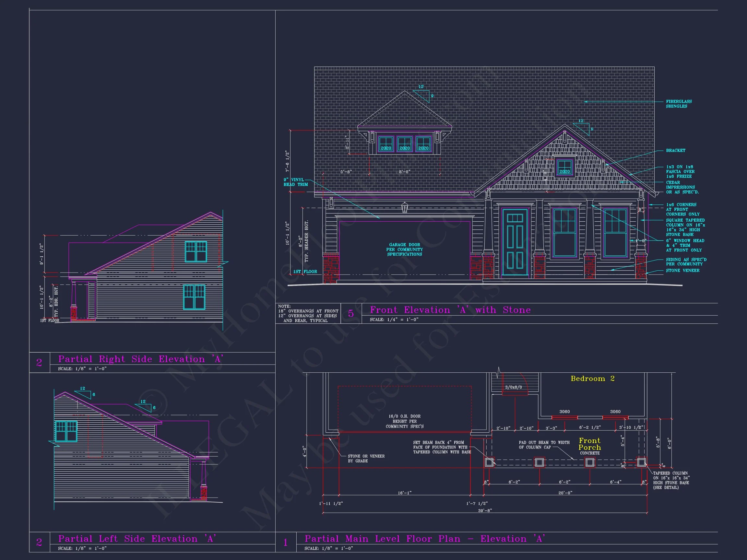Image resolution: width=747 pixels, height=560 pixels.
Task: Click the leftmost porch column square in the plan
Action: [x=489, y=462]
